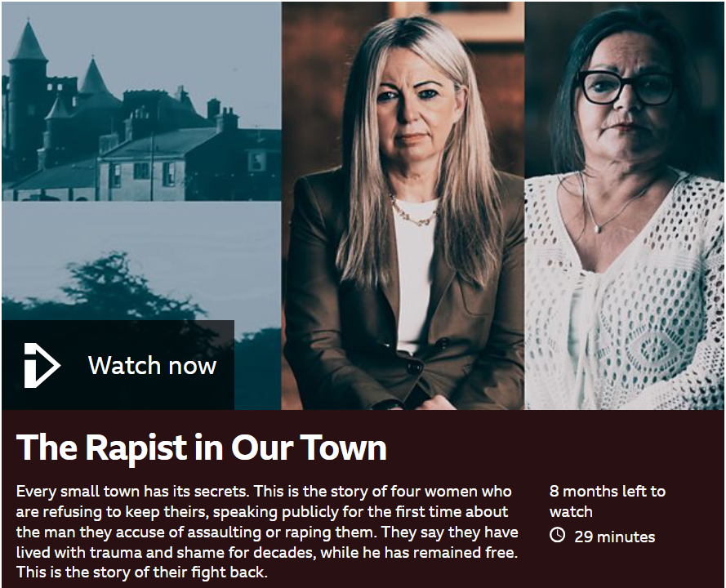Select the blonde woman in blazer portrait
The image size is (726, 588).
click(x=403, y=206)
